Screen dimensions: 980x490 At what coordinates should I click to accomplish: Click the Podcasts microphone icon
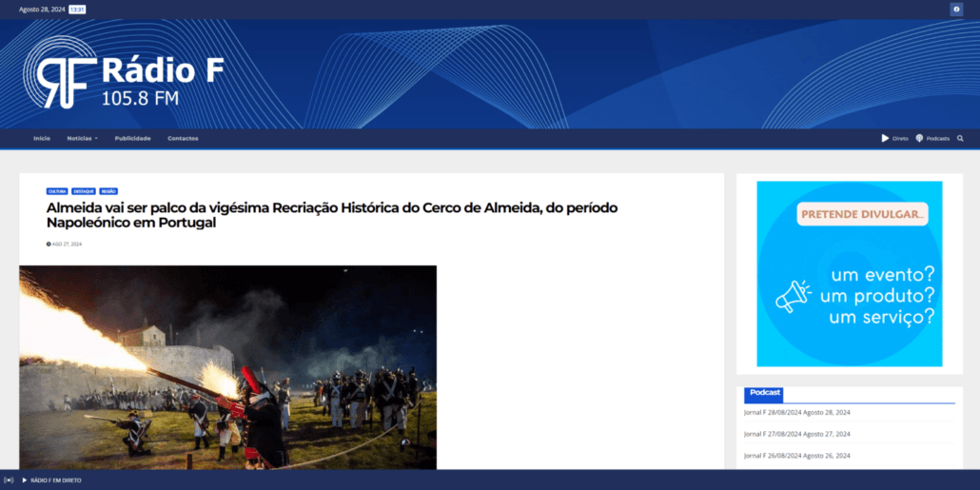coord(919,138)
